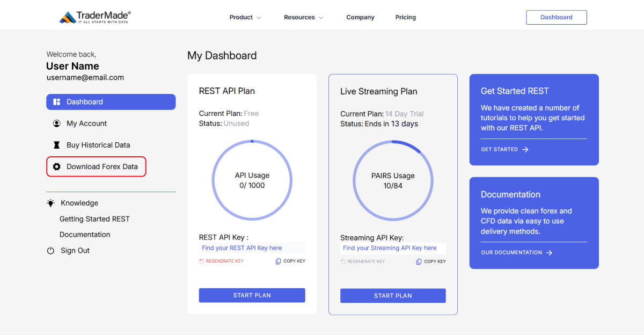Click the Live Streaming Plan card title
This screenshot has width=644, height=335.
[379, 91]
